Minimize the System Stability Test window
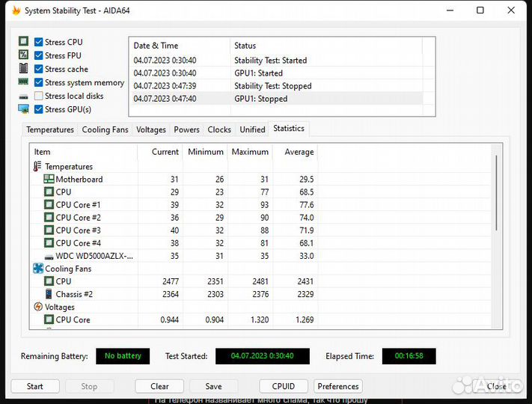Image resolution: width=532 pixels, height=404 pixels. click(450, 10)
